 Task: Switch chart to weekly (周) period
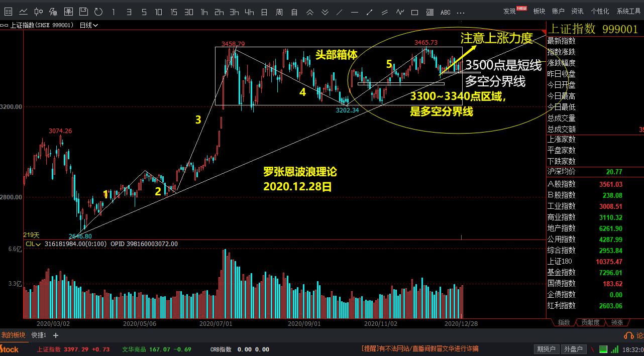pyautogui.click(x=279, y=12)
